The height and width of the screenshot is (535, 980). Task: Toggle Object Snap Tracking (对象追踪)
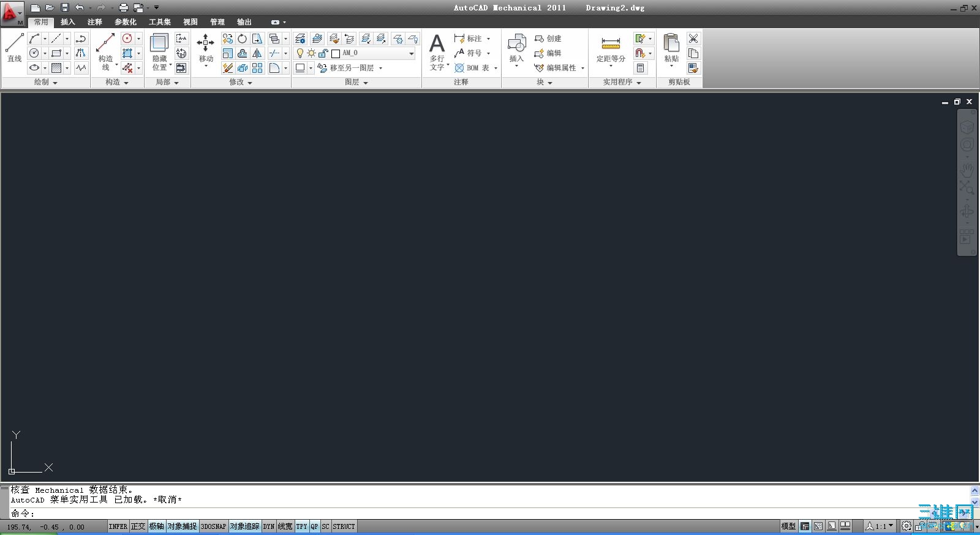coord(245,526)
